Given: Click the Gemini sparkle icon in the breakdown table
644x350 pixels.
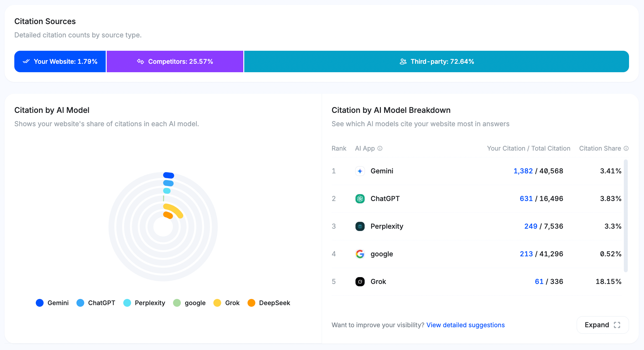Looking at the screenshot, I should point(360,171).
